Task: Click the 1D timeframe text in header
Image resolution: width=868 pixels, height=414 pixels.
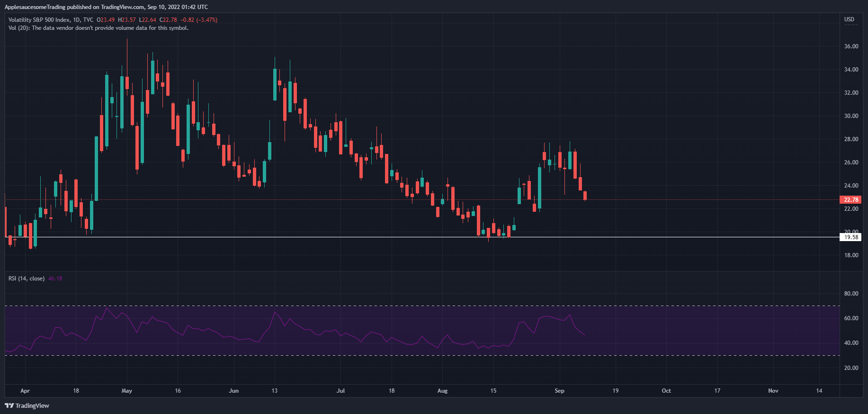Action: click(76, 20)
